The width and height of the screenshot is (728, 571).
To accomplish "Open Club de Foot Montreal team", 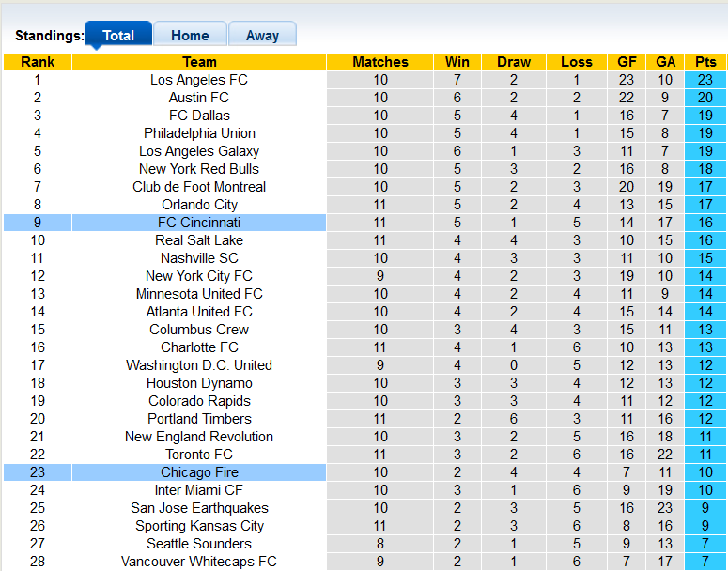I will tap(199, 187).
